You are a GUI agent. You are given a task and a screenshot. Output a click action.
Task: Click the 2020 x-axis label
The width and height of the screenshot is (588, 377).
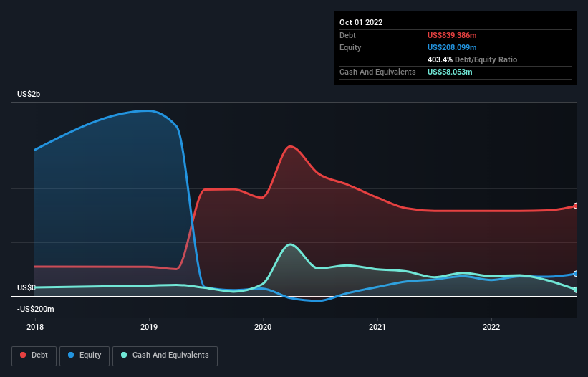pos(263,327)
